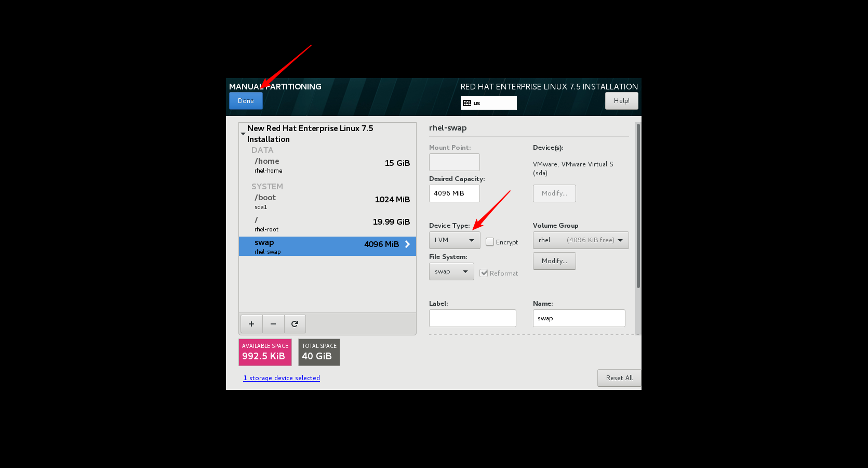Click the keyboard layout 'us' indicator
The height and width of the screenshot is (468, 868).
click(488, 103)
